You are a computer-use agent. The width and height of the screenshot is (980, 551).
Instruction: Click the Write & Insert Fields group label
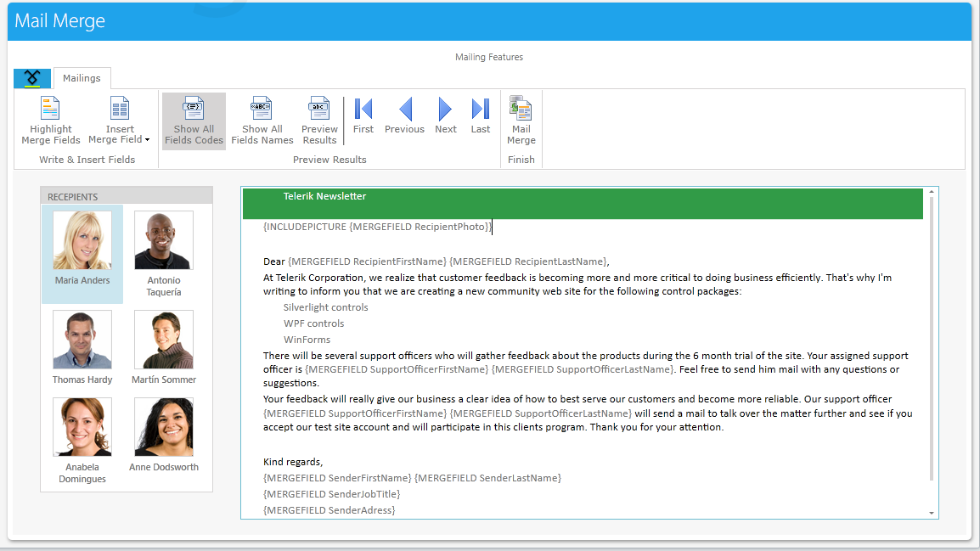point(87,160)
